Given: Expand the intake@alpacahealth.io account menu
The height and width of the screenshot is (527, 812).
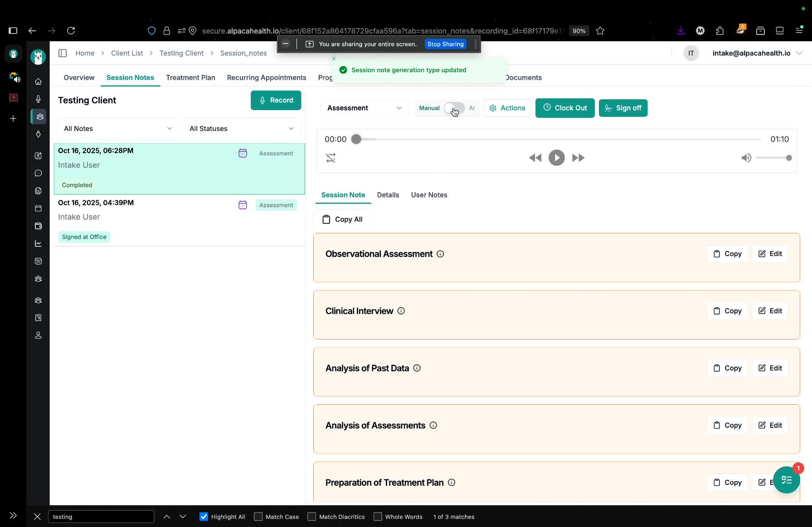Looking at the screenshot, I should point(757,53).
